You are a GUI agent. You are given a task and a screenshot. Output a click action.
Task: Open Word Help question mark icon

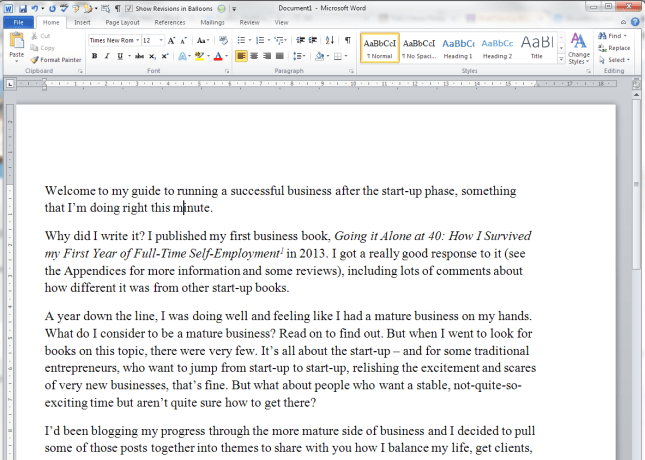(635, 22)
